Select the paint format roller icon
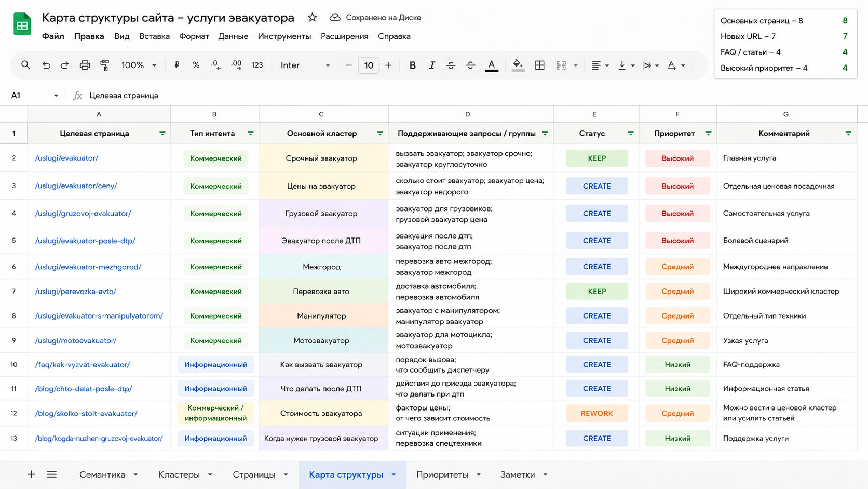 (104, 65)
